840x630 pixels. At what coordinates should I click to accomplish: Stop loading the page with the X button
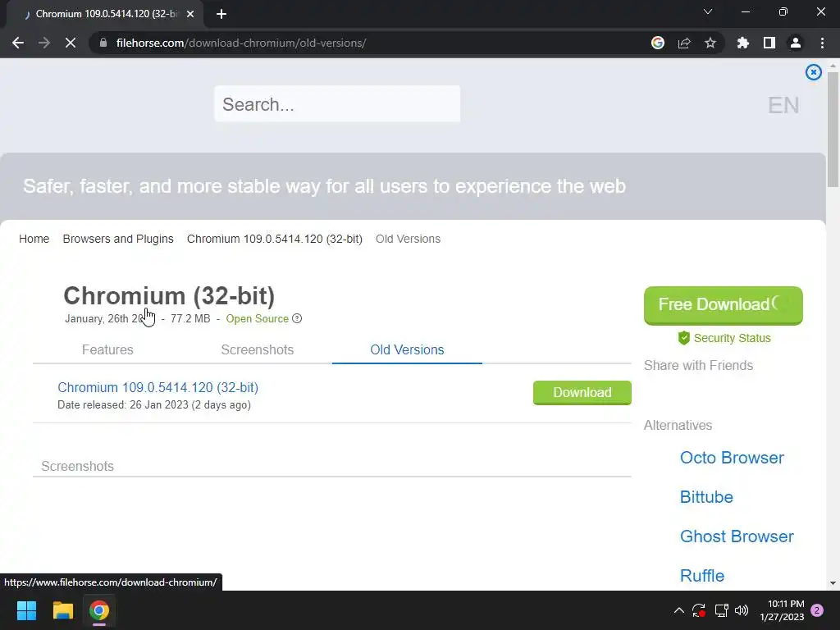point(71,43)
